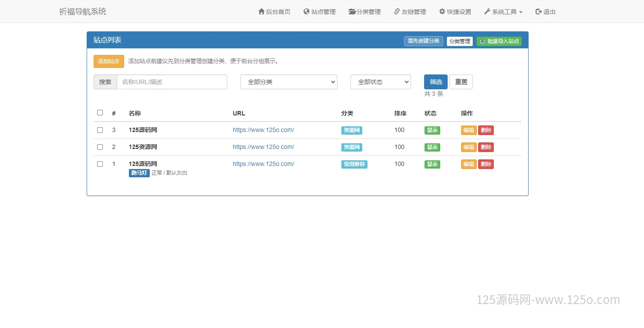Click 退出 to log out
The width and height of the screenshot is (644, 328).
546,12
